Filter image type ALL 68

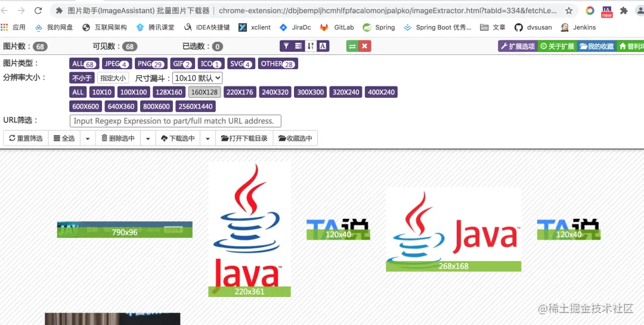click(x=84, y=64)
